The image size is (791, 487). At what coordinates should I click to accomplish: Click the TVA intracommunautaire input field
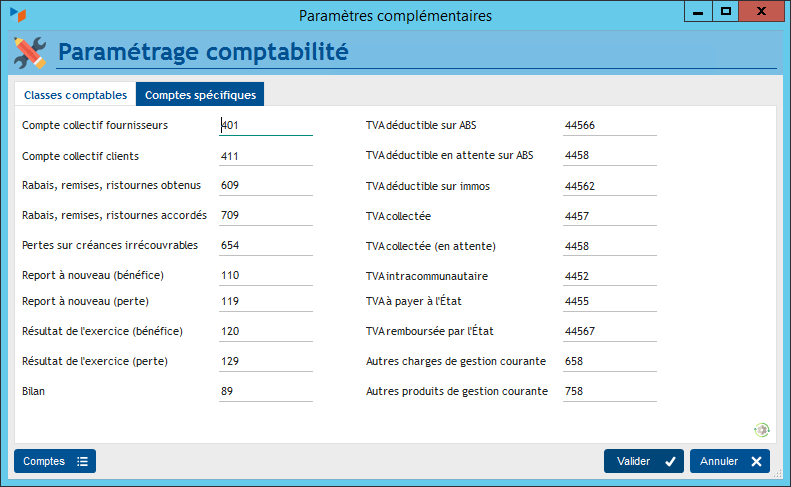coord(609,276)
